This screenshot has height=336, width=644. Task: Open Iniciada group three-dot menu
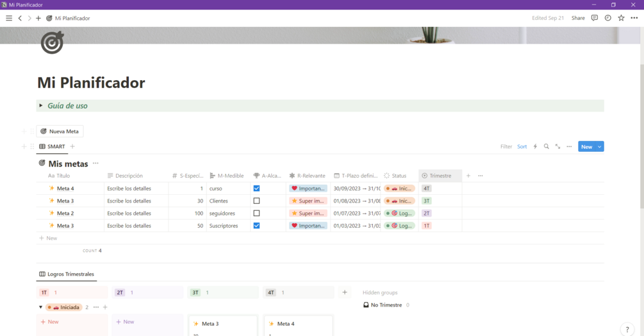[x=96, y=307]
